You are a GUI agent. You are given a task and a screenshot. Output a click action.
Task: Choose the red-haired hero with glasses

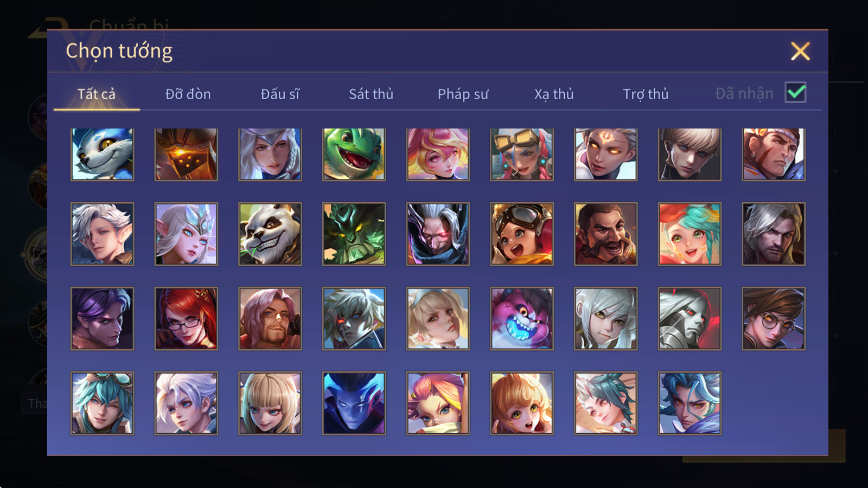click(186, 318)
